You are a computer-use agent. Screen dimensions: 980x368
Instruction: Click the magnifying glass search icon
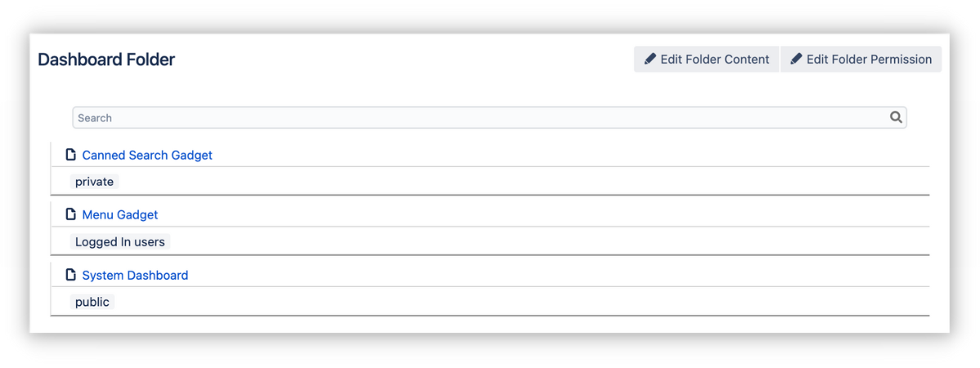[x=896, y=118]
